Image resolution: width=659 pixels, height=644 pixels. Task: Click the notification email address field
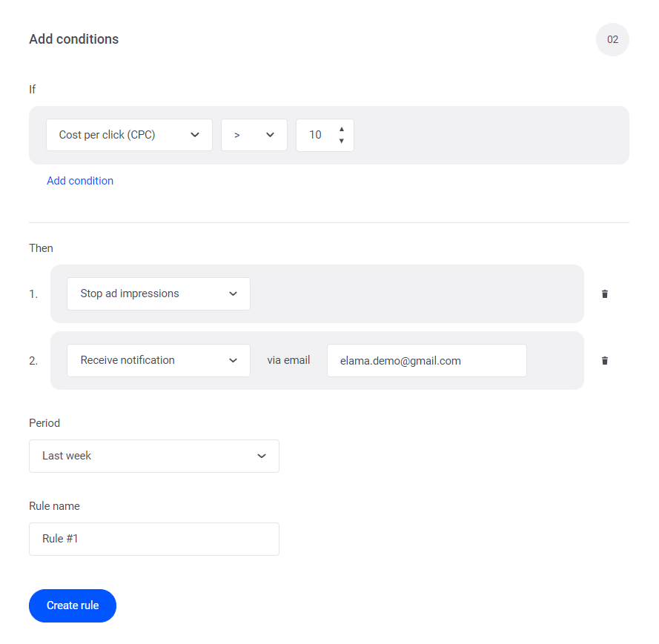426,360
